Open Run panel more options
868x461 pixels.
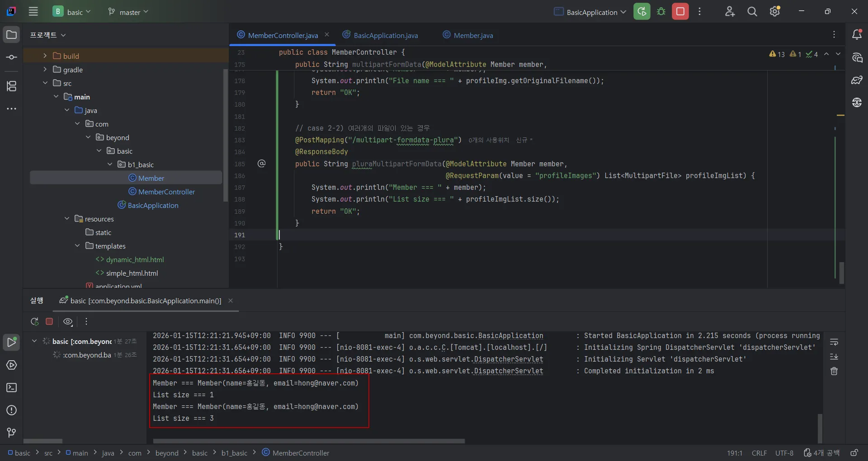[86, 321]
